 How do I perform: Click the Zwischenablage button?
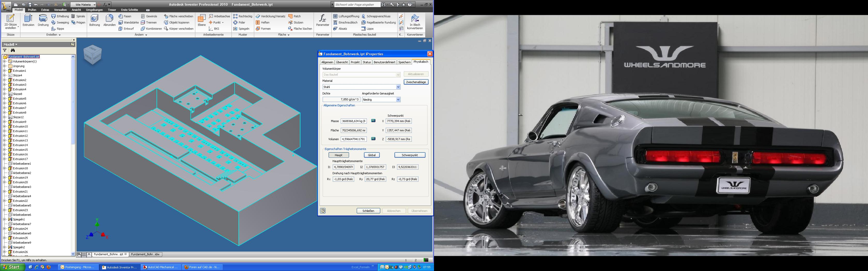[x=416, y=82]
